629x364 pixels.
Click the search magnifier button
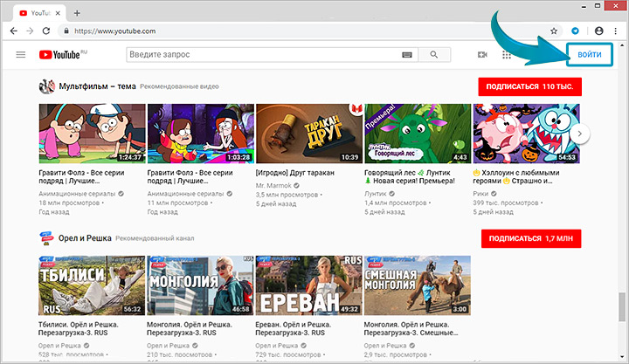click(434, 54)
